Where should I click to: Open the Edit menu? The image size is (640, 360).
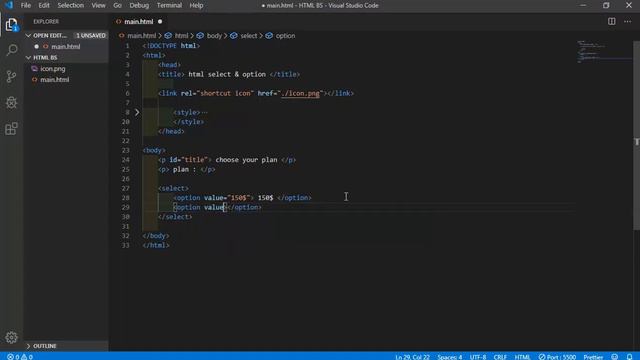click(44, 5)
